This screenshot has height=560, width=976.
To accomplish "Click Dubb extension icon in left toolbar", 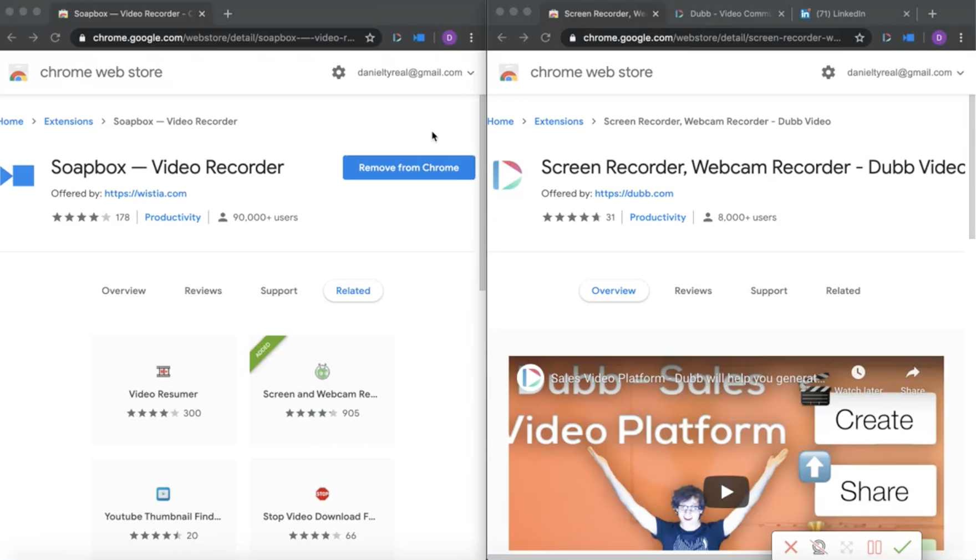I will [x=397, y=38].
